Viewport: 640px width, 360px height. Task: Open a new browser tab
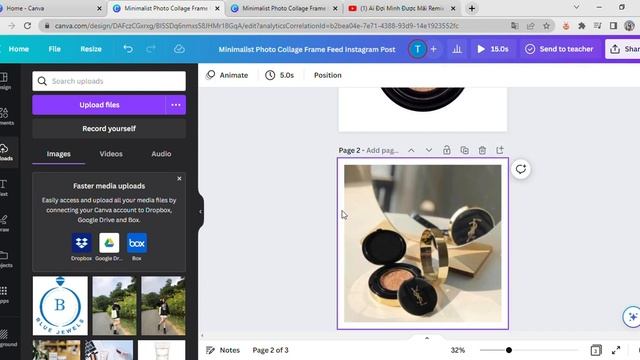click(471, 8)
